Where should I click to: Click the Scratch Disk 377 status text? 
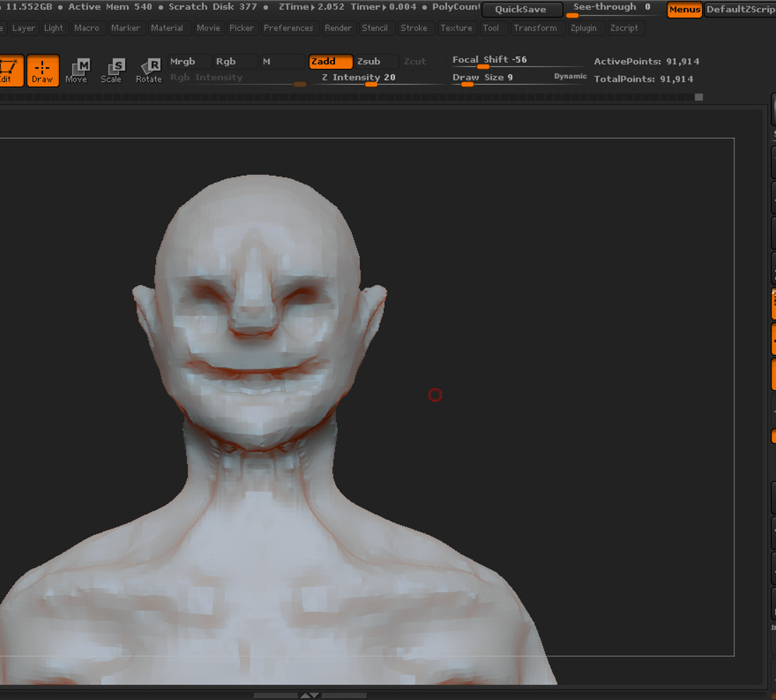point(213,7)
